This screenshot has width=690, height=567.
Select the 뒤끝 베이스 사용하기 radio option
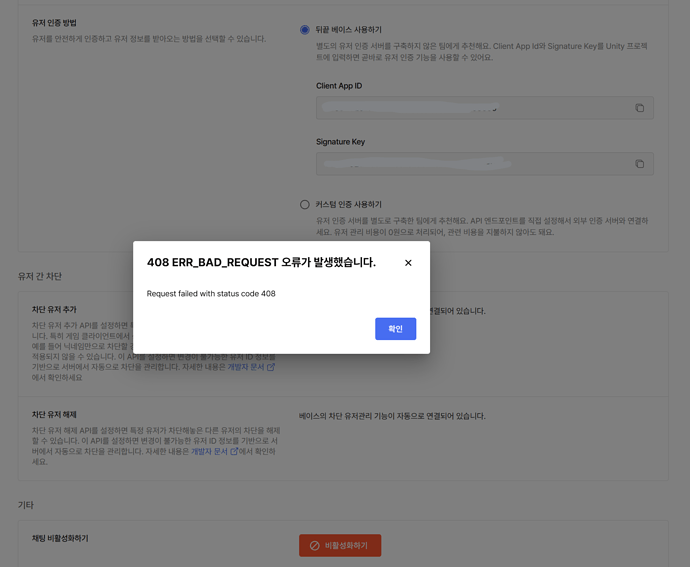305,30
